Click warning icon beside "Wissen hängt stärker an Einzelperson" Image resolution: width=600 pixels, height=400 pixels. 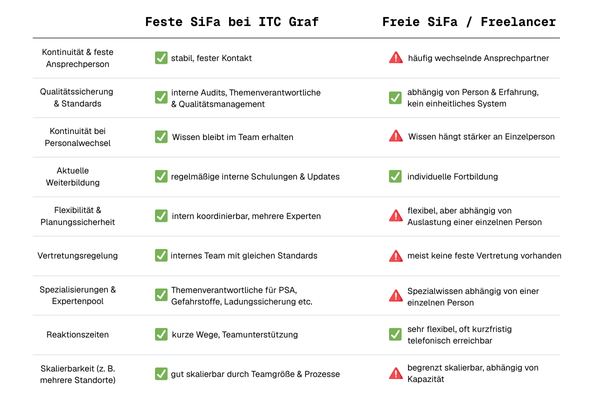pyautogui.click(x=396, y=136)
